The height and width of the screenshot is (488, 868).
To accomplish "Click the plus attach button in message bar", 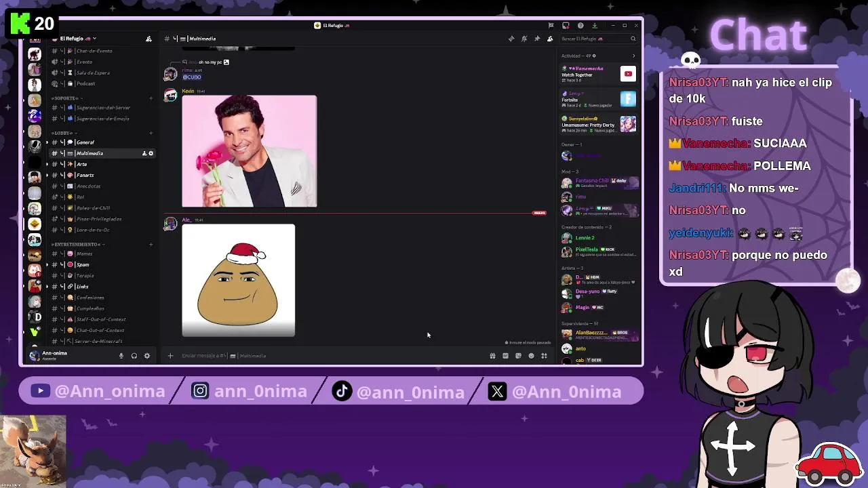I will [x=170, y=356].
